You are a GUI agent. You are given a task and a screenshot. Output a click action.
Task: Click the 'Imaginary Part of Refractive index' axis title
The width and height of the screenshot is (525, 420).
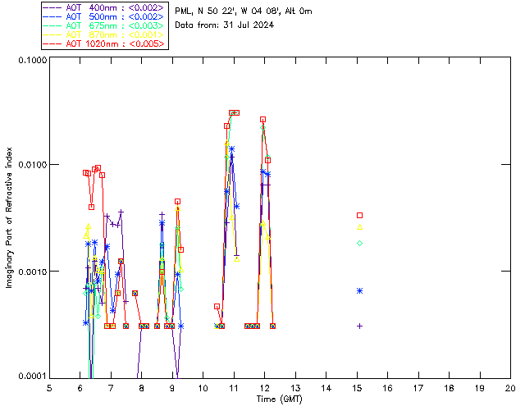[x=9, y=217]
